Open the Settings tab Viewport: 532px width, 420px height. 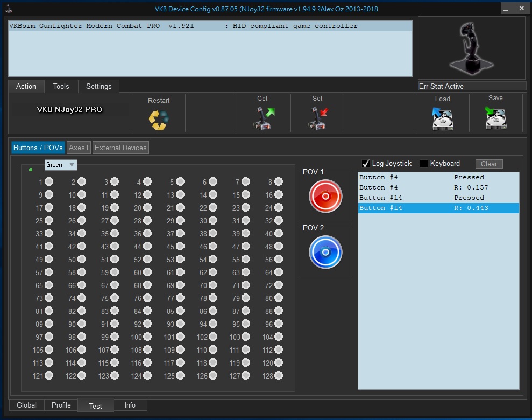99,86
